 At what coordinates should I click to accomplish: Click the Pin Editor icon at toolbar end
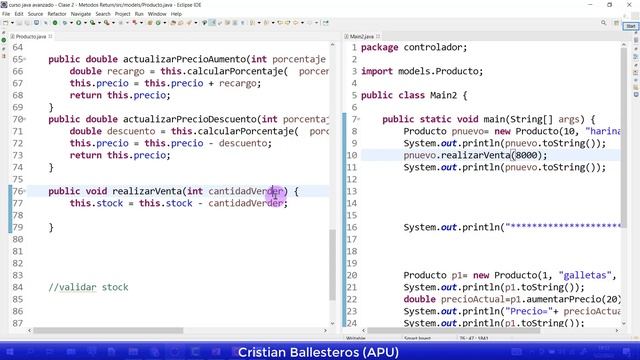tap(325, 23)
